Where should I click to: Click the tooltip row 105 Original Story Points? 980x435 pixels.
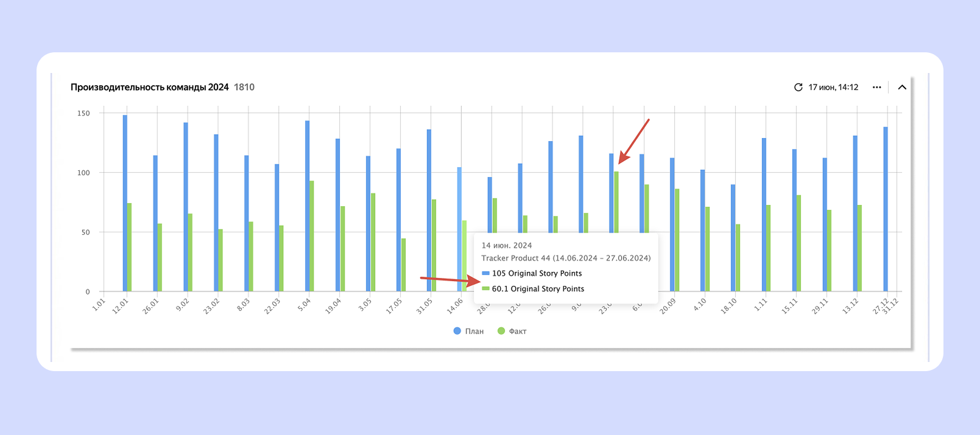[x=537, y=273]
